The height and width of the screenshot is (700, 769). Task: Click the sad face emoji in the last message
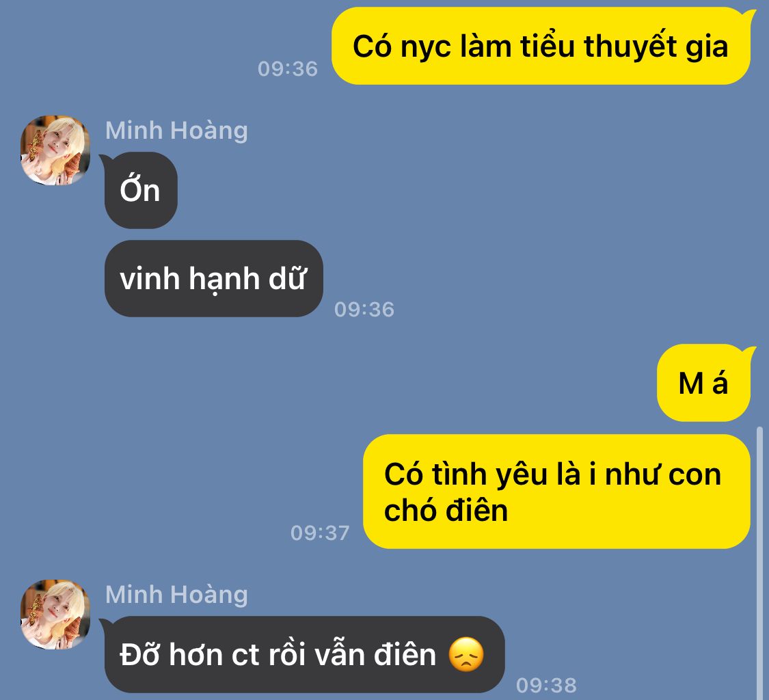click(x=466, y=654)
